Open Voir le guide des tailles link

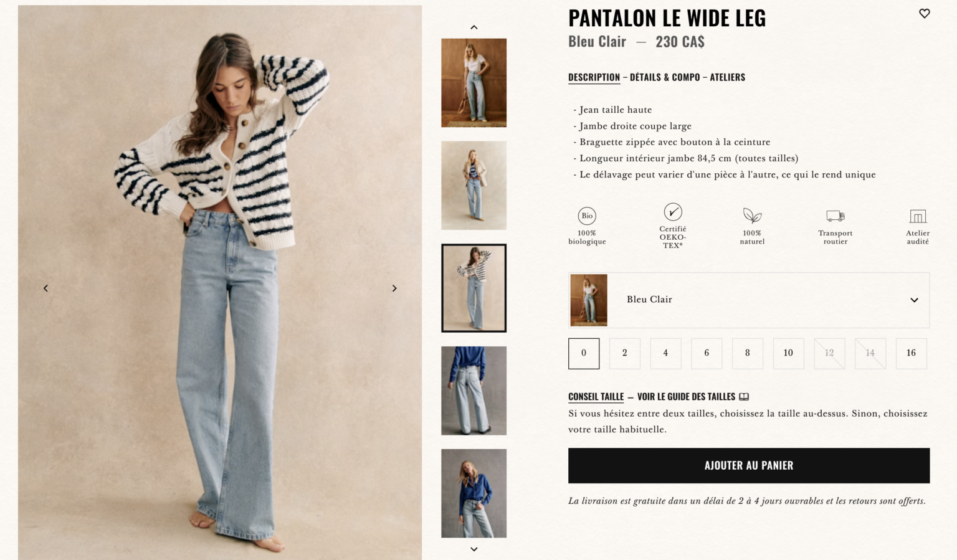tap(686, 397)
